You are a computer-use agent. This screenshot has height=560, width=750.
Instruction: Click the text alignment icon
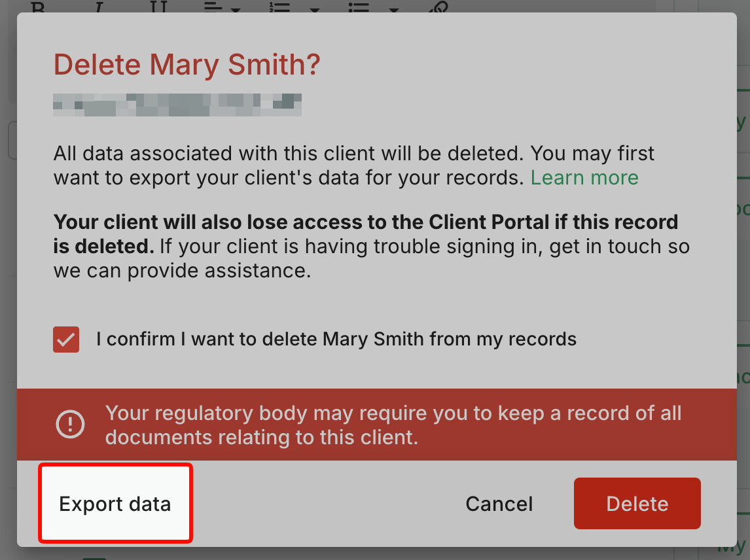213,7
